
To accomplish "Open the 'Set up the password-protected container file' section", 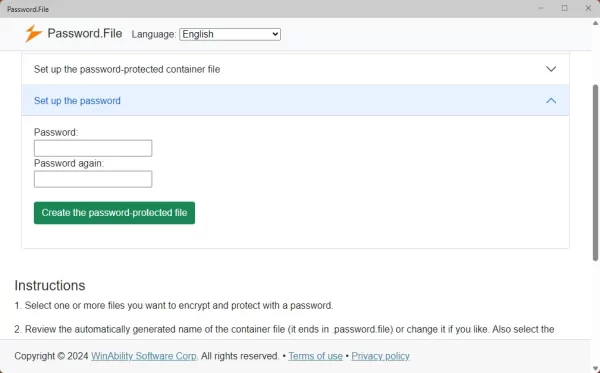I will [x=295, y=69].
